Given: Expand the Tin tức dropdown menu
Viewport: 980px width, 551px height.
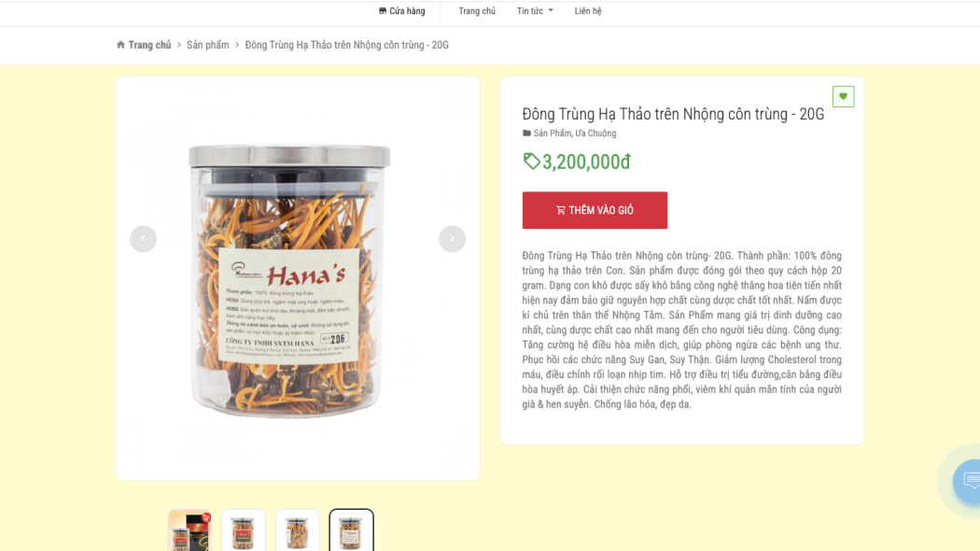Looking at the screenshot, I should coord(535,10).
